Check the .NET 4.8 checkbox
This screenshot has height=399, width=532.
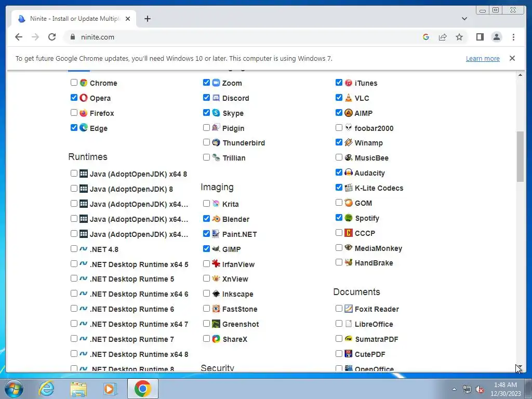pos(74,249)
